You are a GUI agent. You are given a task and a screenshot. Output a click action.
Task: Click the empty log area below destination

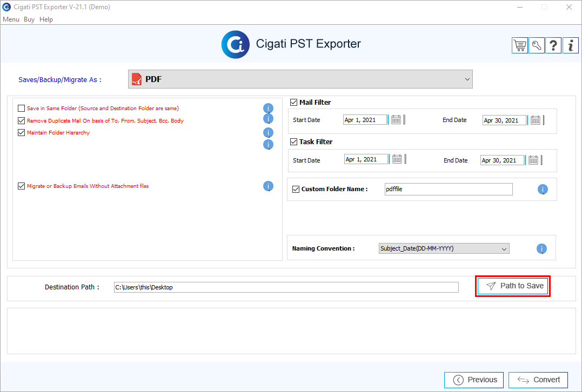pos(291,331)
